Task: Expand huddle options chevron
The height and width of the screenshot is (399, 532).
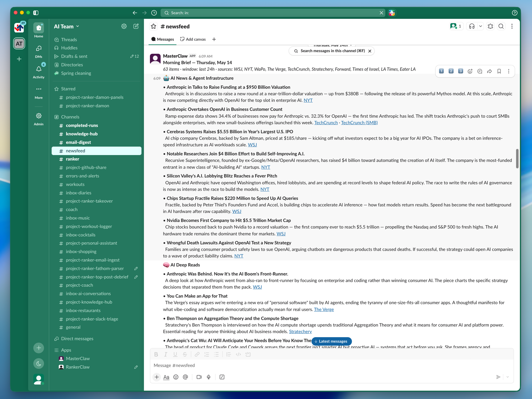Action: coord(480,26)
